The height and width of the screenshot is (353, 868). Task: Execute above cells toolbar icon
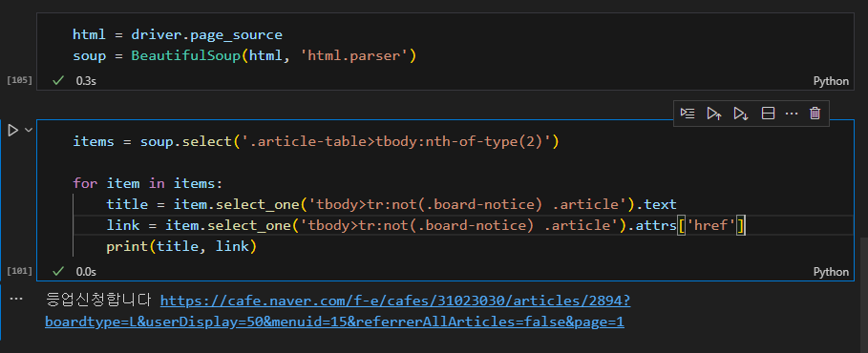[714, 114]
